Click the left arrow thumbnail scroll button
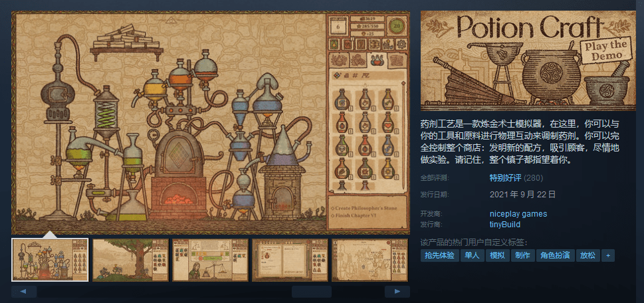Viewport: 644px width, 303px height. [x=24, y=292]
